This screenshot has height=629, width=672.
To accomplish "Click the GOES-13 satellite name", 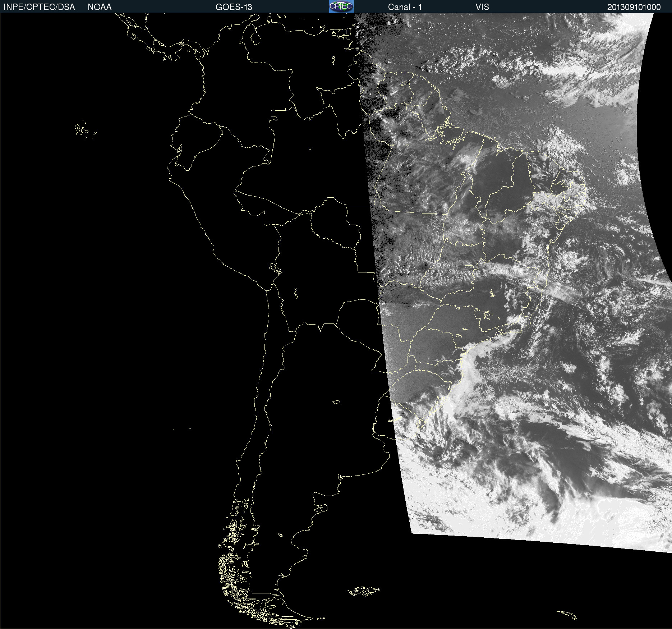I will click(x=234, y=7).
